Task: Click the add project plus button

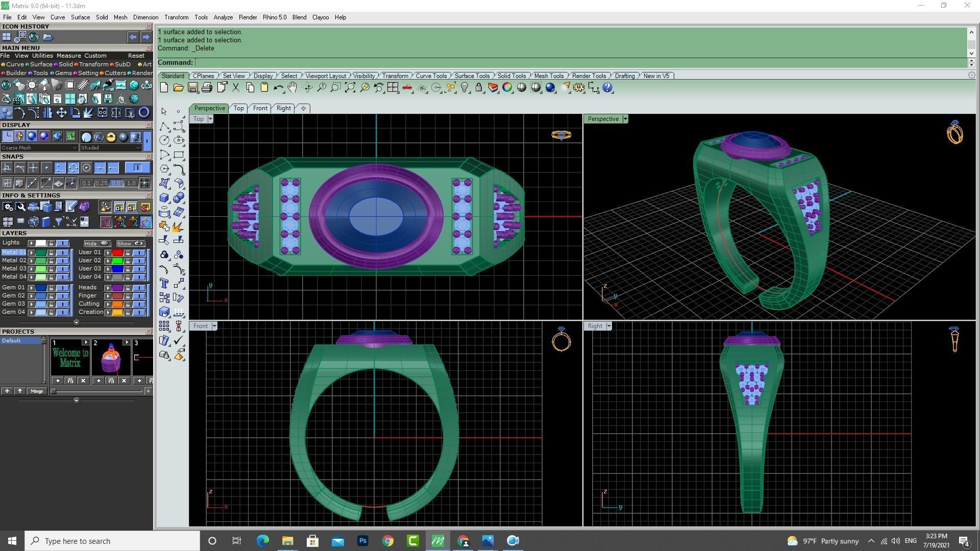Action: [7, 391]
